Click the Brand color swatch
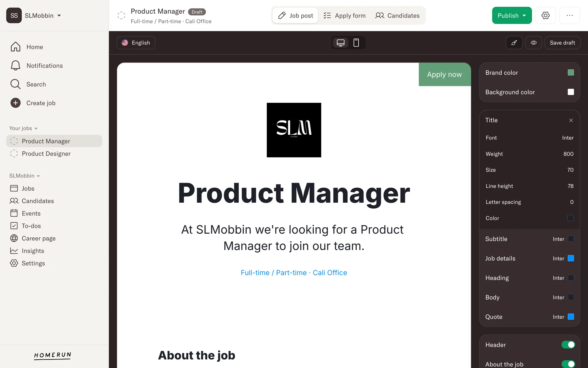The height and width of the screenshot is (368, 588). click(x=571, y=73)
